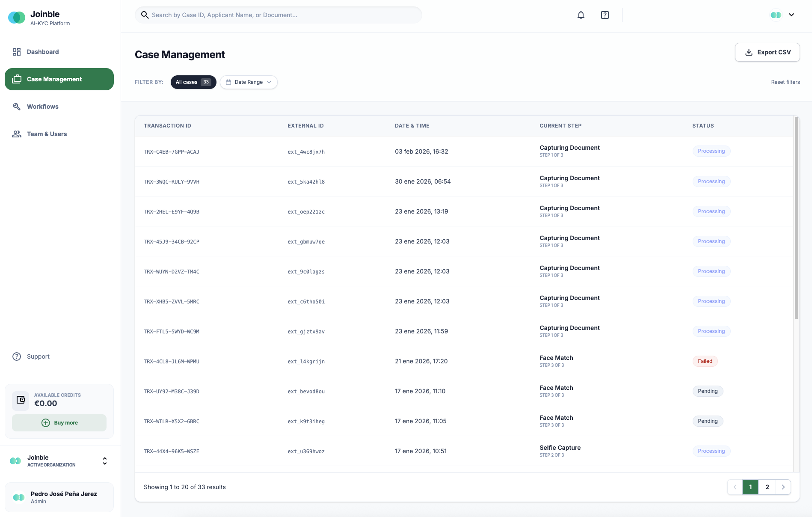Click the Support question mark icon
812x517 pixels.
point(16,356)
